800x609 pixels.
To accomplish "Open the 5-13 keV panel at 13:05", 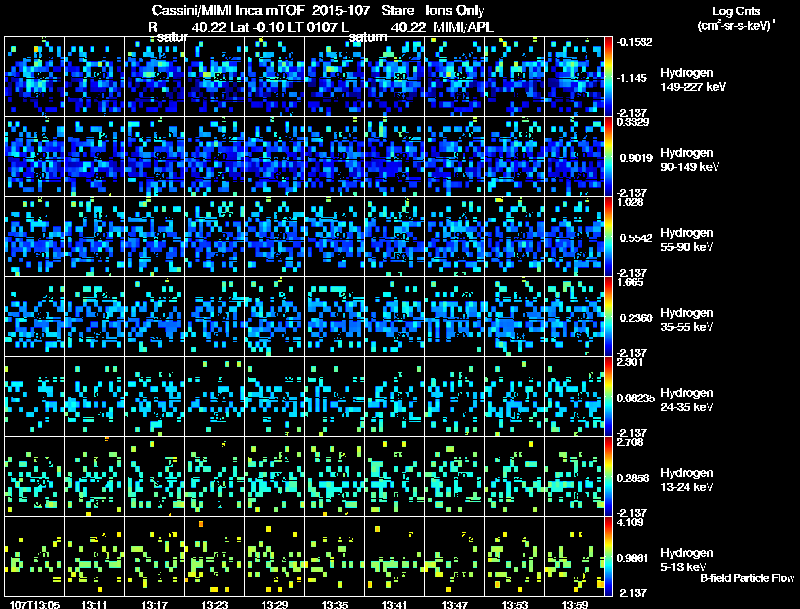I will point(35,557).
